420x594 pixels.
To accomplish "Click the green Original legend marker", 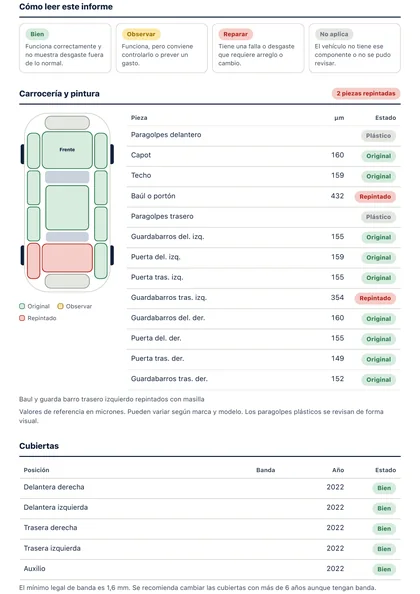I will [x=22, y=306].
